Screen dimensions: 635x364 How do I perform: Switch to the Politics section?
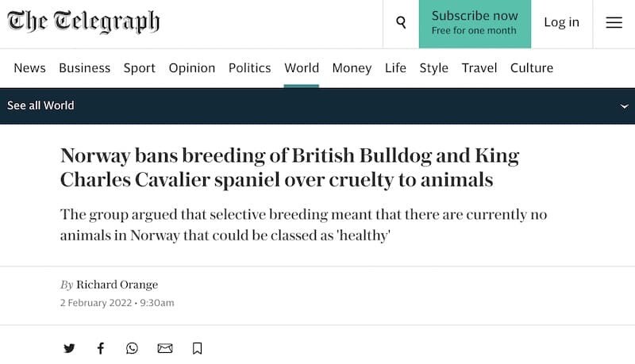coord(249,68)
